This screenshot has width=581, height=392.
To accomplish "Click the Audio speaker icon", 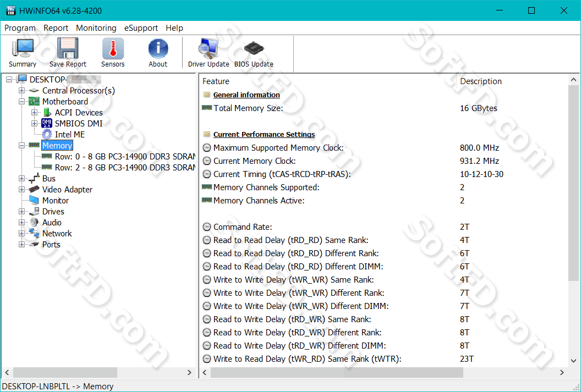I will (x=34, y=223).
